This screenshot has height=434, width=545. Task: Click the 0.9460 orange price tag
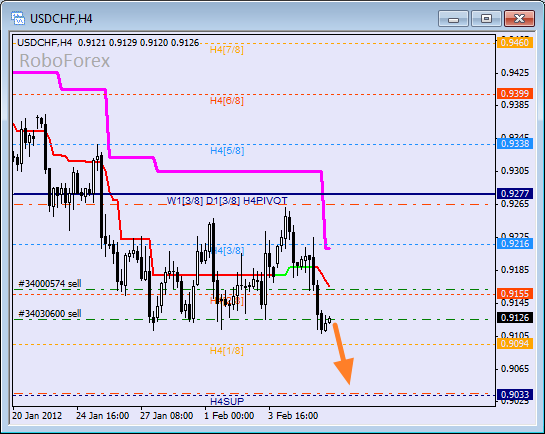click(x=515, y=43)
